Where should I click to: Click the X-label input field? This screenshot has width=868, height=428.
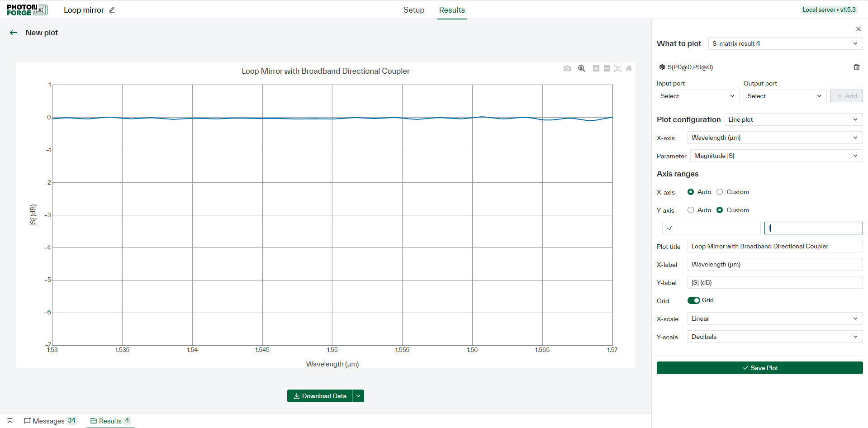pos(775,264)
